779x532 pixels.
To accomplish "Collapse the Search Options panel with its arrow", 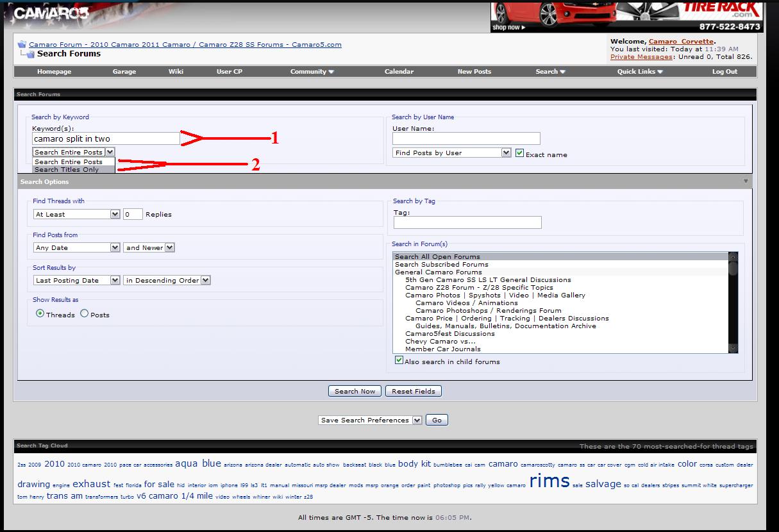I will click(746, 181).
